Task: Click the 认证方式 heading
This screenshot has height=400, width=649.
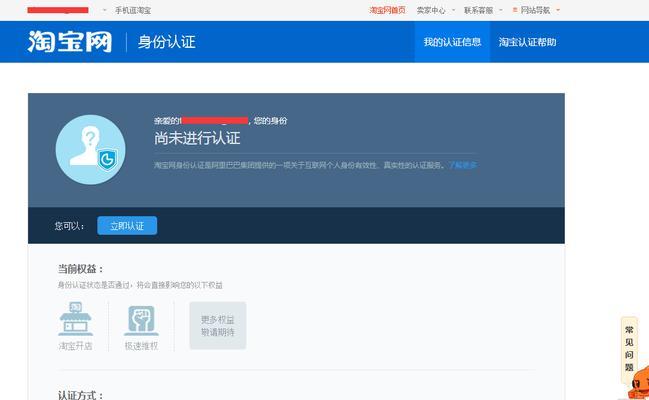Action: [x=80, y=395]
